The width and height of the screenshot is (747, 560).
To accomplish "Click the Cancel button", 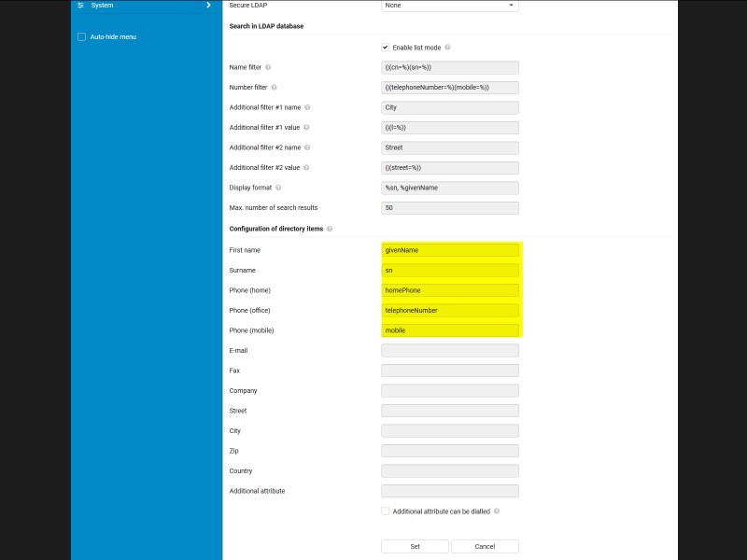I will (485, 546).
